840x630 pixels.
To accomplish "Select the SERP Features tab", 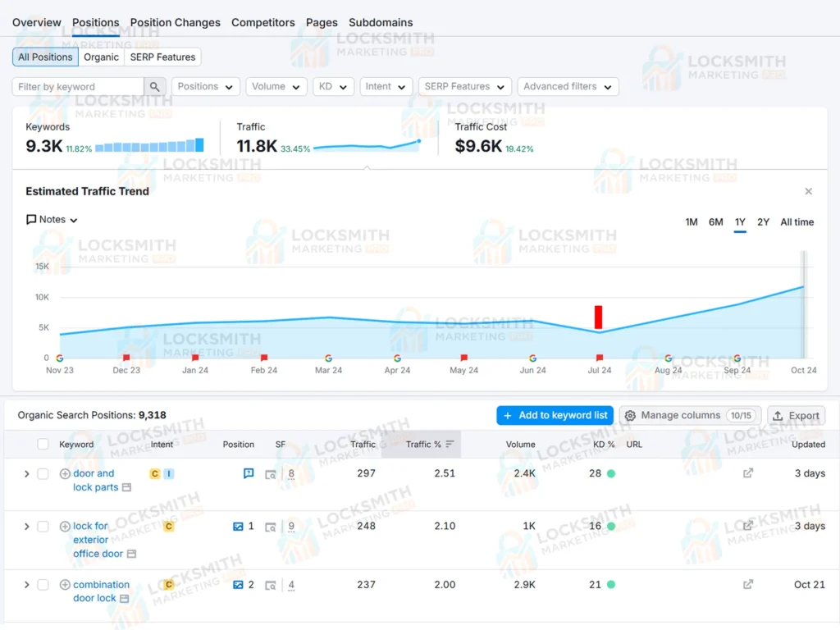I will [162, 57].
